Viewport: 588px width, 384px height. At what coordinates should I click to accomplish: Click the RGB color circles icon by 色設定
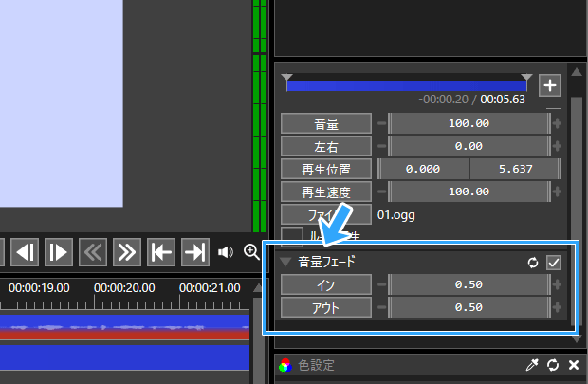click(x=285, y=365)
